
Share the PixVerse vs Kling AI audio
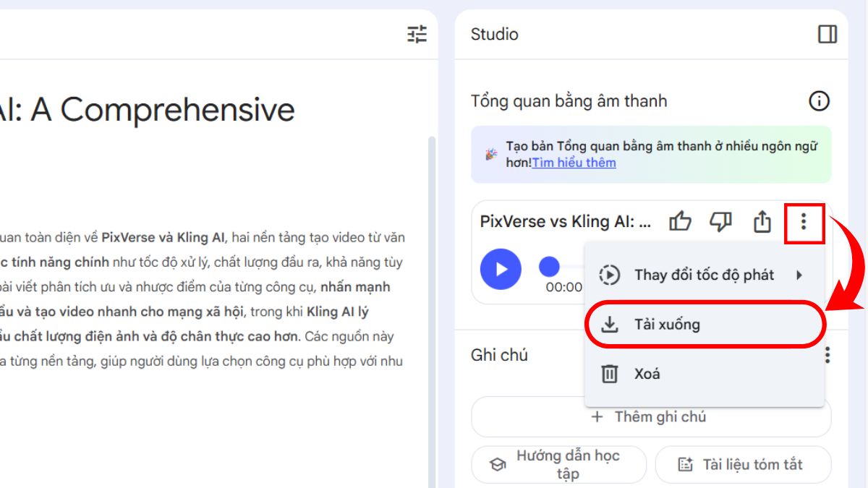[x=762, y=222]
